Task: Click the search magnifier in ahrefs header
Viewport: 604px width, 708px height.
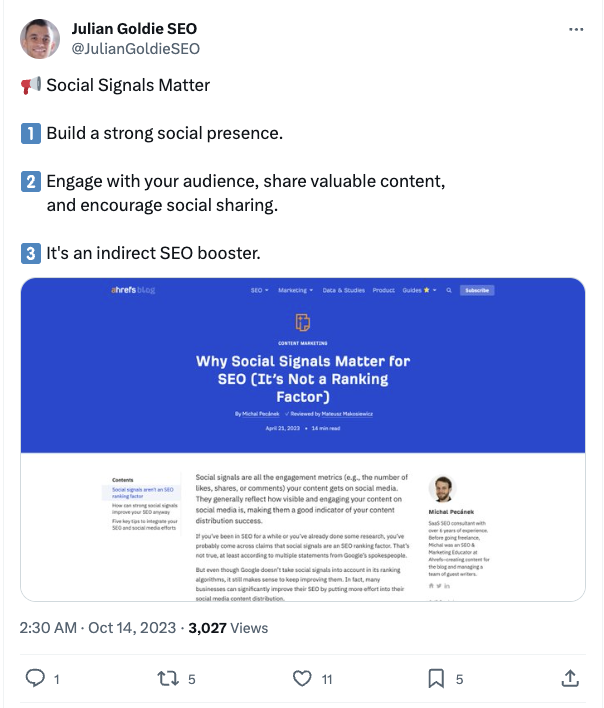Action: [449, 290]
